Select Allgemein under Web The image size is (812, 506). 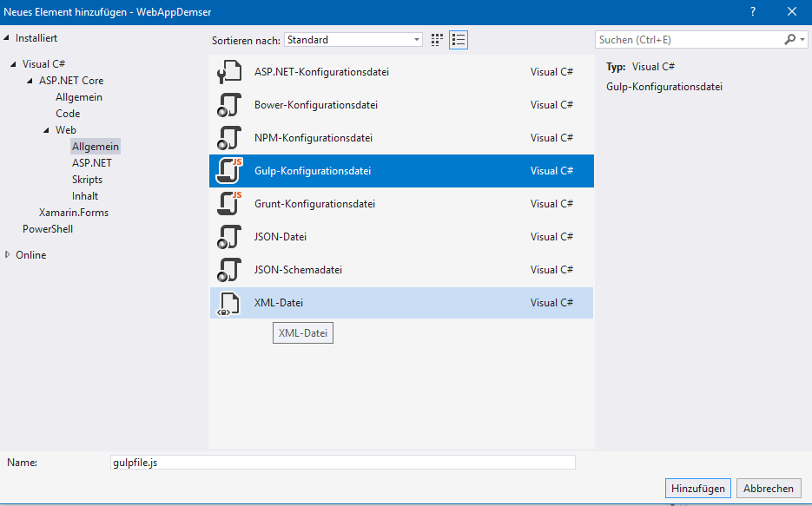[x=96, y=147]
